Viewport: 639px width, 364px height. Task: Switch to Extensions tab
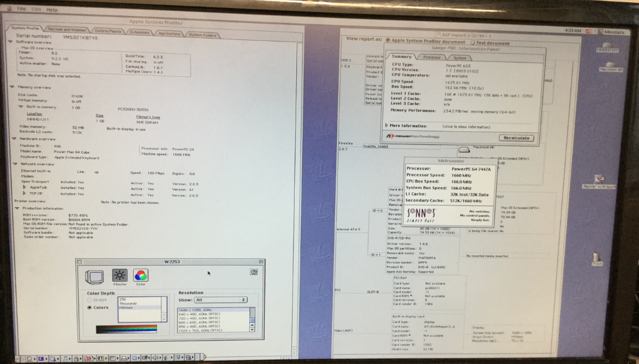[x=139, y=32]
